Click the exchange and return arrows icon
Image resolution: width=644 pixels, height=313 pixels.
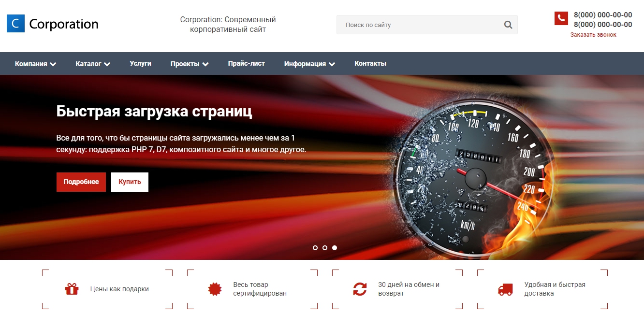coord(360,289)
